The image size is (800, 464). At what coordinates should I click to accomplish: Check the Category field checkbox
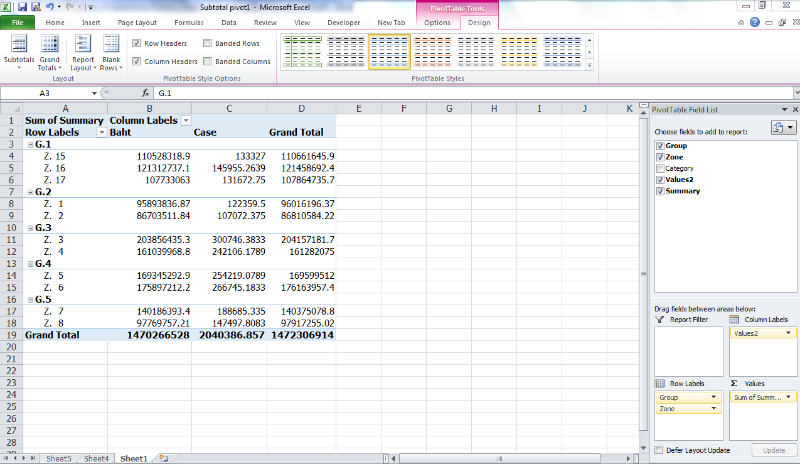659,168
